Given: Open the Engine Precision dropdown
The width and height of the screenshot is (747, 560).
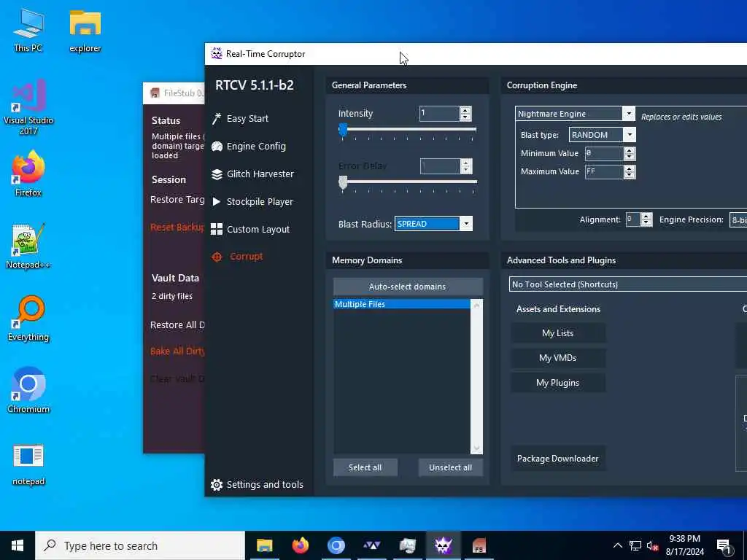Looking at the screenshot, I should coord(738,219).
